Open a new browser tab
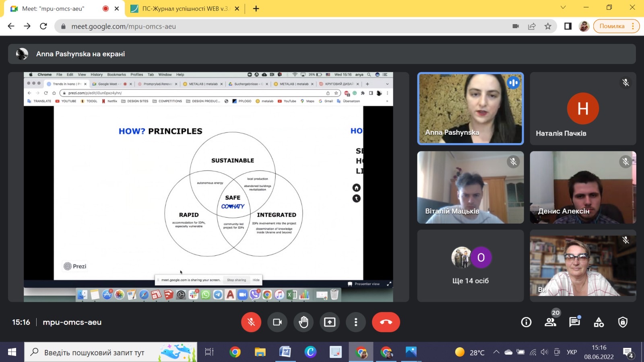The image size is (644, 362). pyautogui.click(x=256, y=8)
